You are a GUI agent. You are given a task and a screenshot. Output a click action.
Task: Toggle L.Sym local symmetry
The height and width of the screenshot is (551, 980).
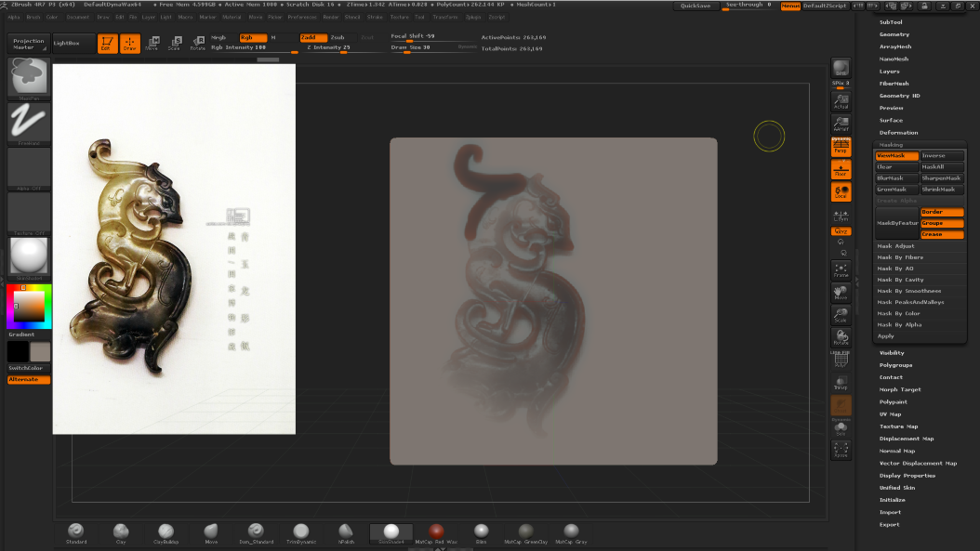841,216
